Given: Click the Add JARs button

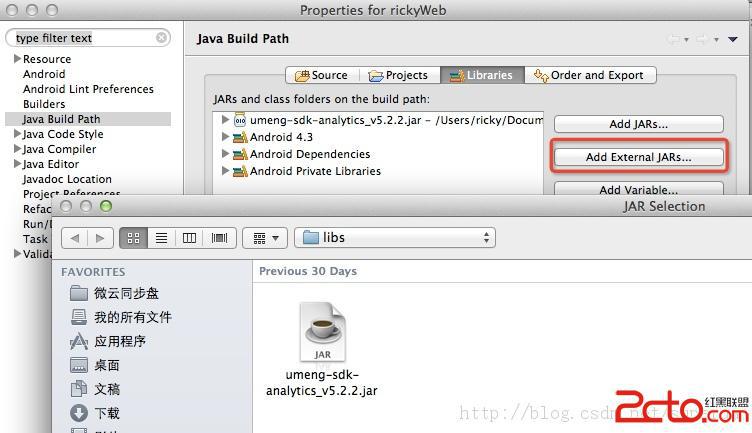Looking at the screenshot, I should point(638,124).
